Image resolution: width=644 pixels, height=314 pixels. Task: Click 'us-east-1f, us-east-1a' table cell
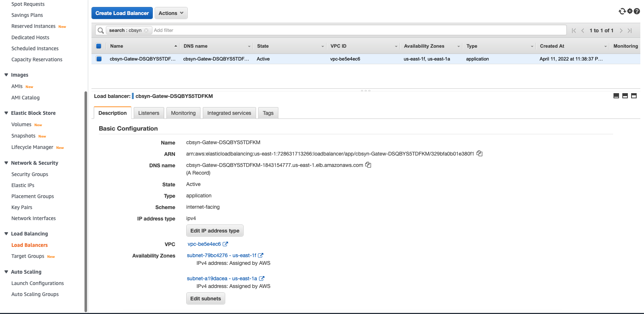click(427, 59)
